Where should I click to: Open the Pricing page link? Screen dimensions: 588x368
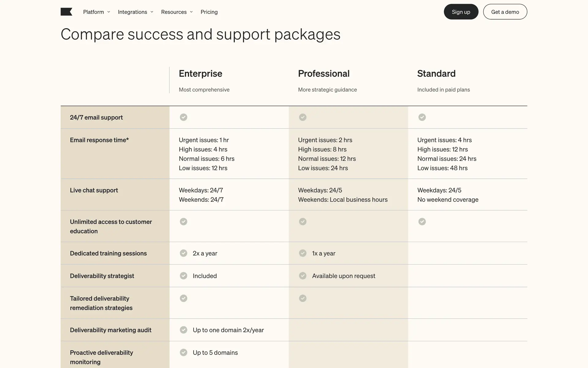click(x=209, y=12)
